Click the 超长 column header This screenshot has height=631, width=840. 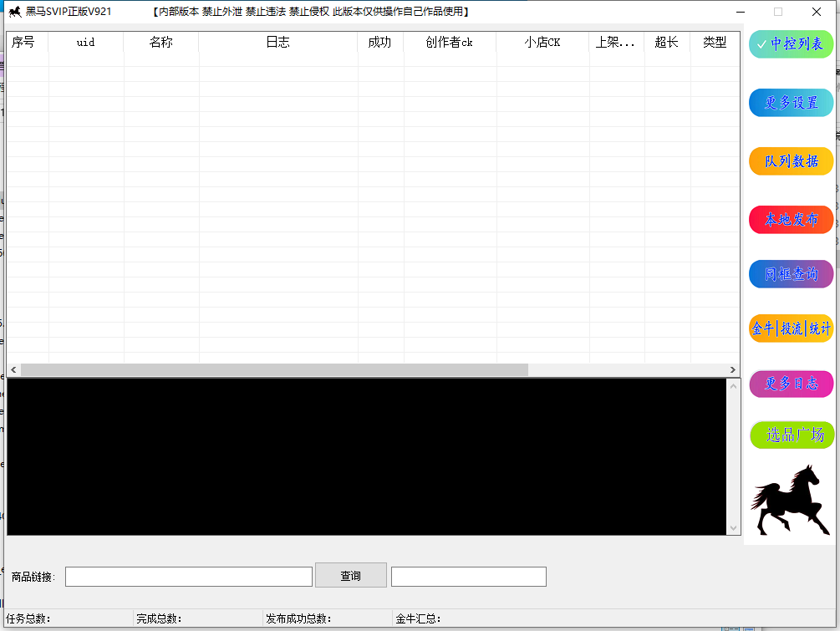pyautogui.click(x=668, y=43)
